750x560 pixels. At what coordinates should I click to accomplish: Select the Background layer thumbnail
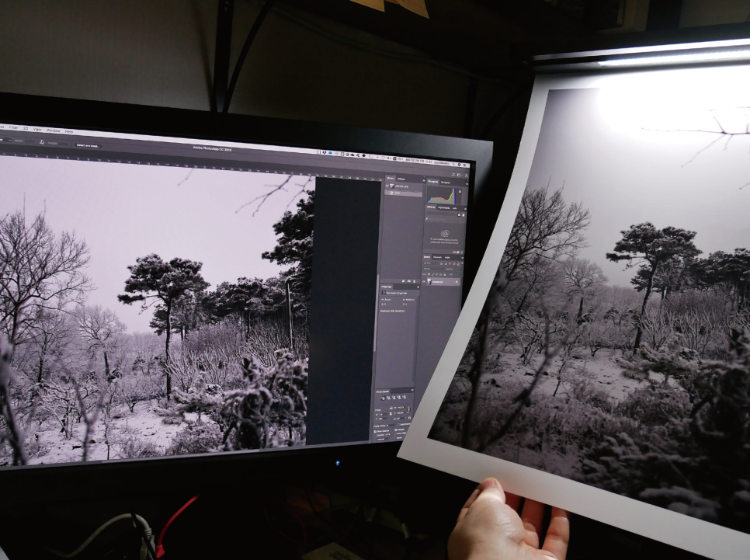(x=429, y=281)
